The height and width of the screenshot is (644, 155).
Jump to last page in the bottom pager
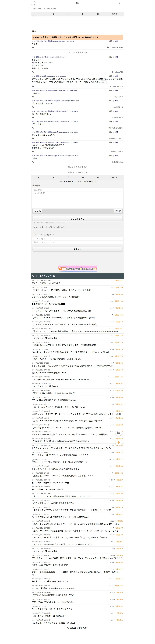98,178
